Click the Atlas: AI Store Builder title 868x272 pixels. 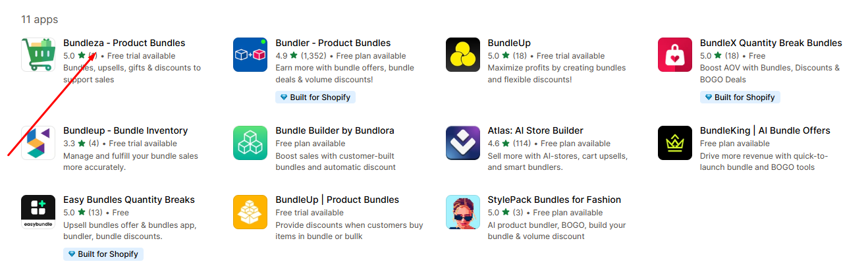[x=535, y=130]
